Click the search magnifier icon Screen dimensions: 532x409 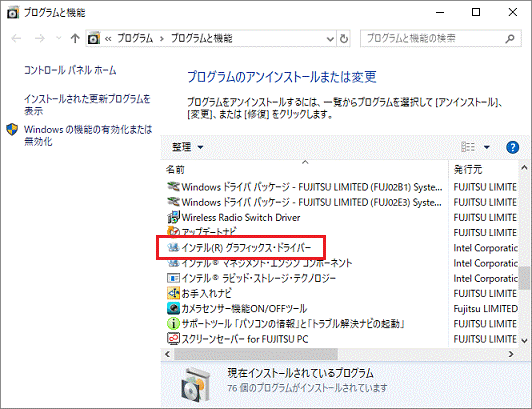click(510, 39)
